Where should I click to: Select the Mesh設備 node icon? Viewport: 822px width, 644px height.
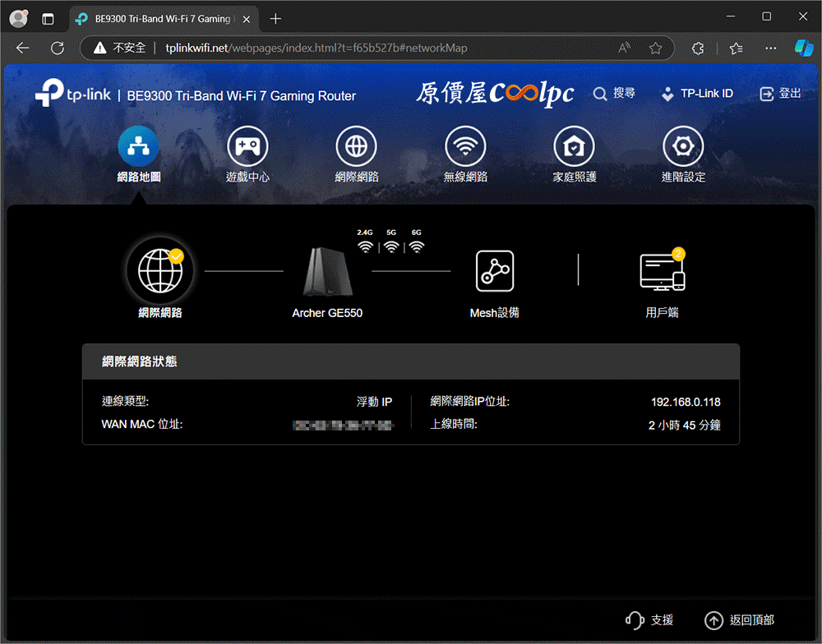tap(495, 271)
